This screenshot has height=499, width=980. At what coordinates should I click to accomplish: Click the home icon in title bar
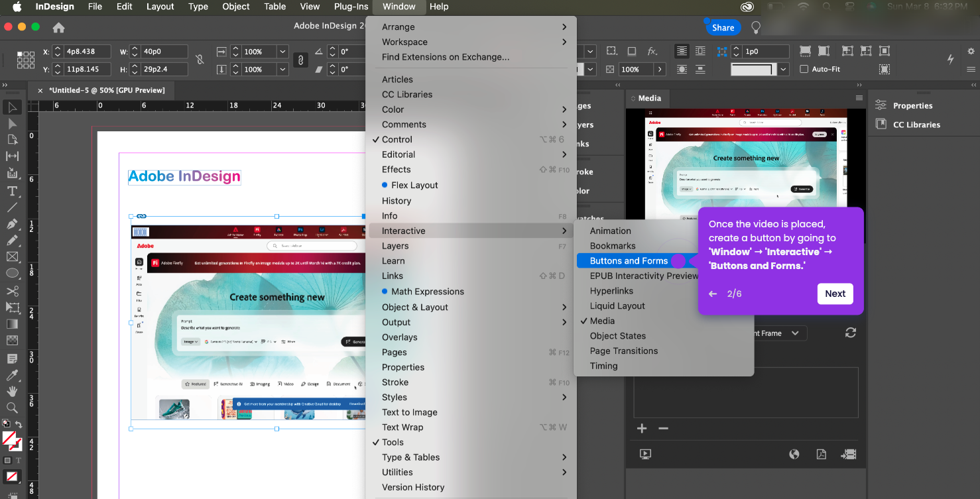[x=58, y=27]
